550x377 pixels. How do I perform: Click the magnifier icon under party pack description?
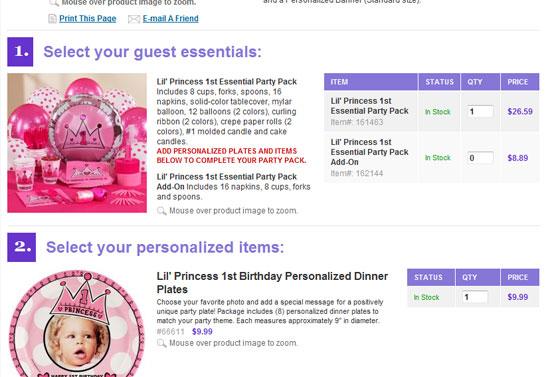click(161, 211)
